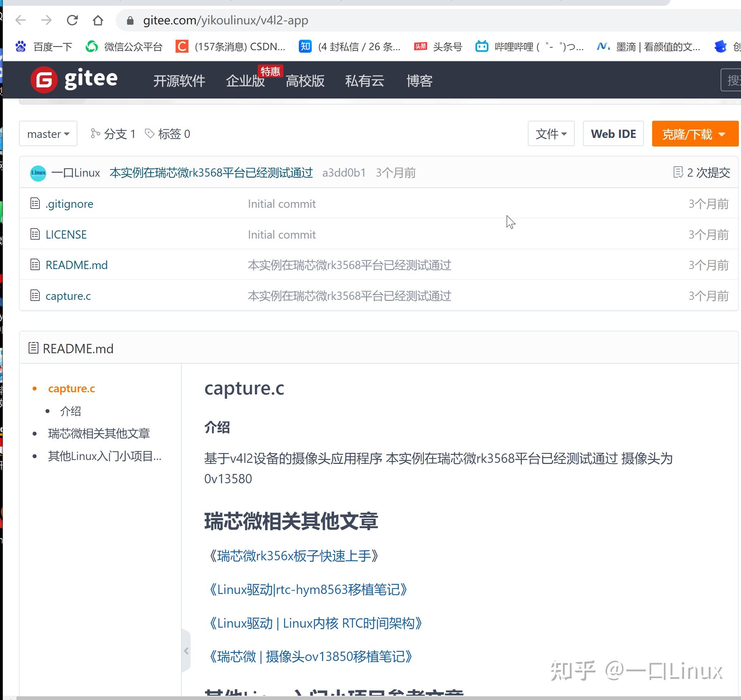Click the Web IDE button
The image size is (741, 700).
tap(613, 134)
